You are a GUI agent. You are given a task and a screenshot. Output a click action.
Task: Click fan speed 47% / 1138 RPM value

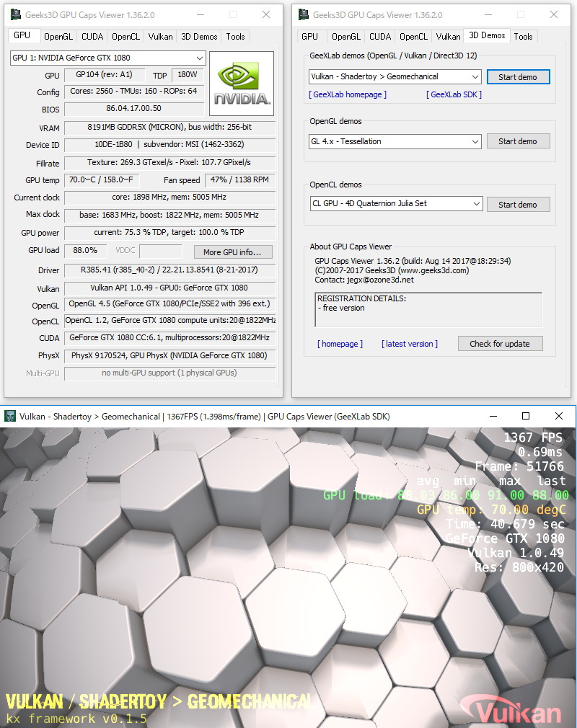239,180
